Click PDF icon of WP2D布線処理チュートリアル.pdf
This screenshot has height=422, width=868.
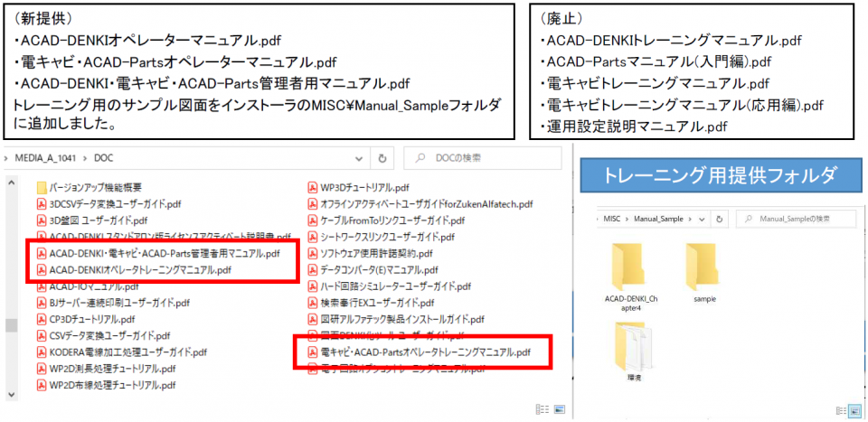click(41, 384)
